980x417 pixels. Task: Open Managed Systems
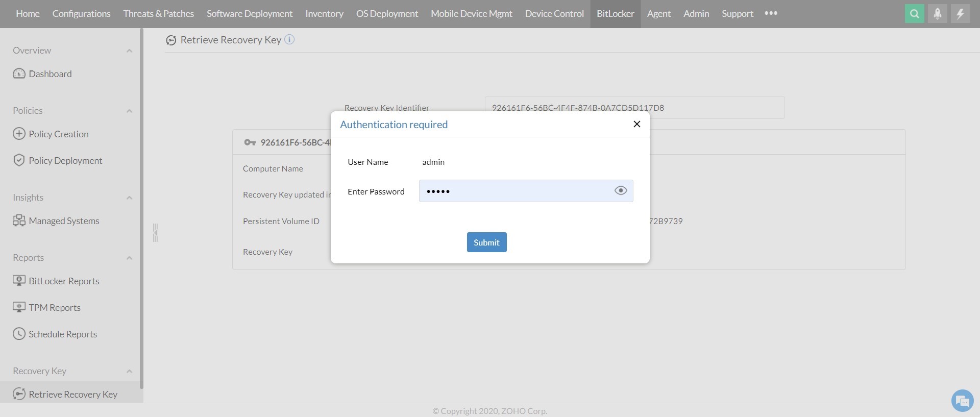(64, 220)
